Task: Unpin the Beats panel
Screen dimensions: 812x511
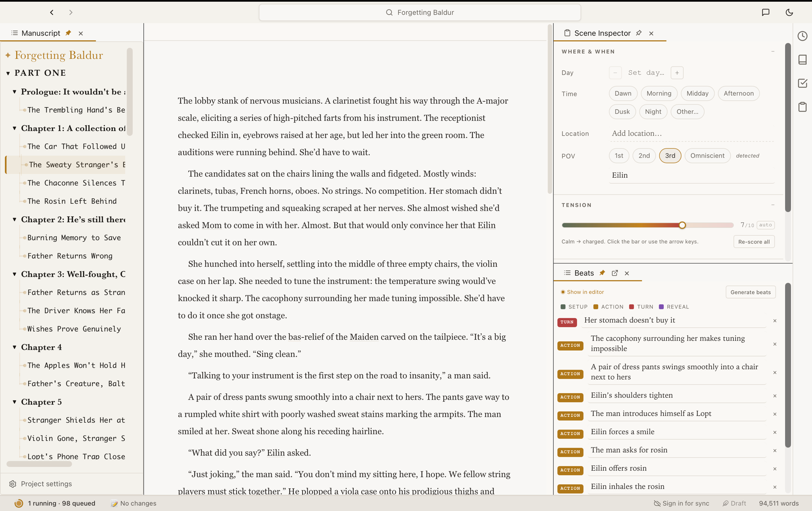Action: [602, 273]
